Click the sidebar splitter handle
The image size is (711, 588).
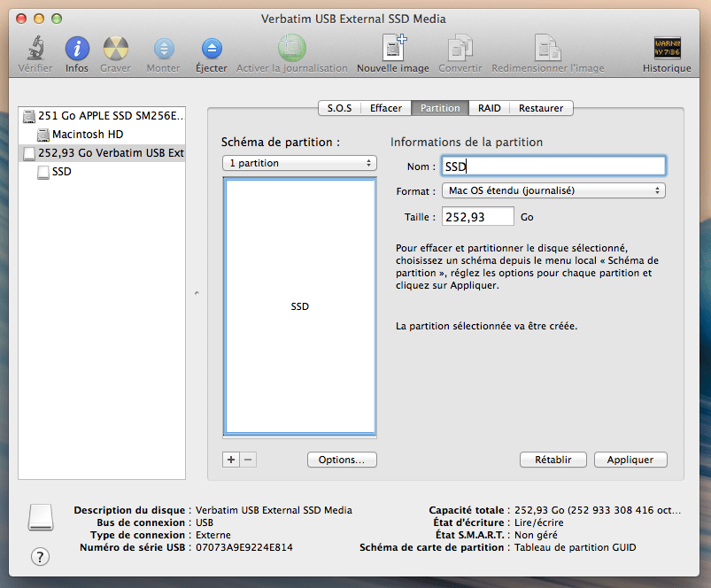point(197,293)
